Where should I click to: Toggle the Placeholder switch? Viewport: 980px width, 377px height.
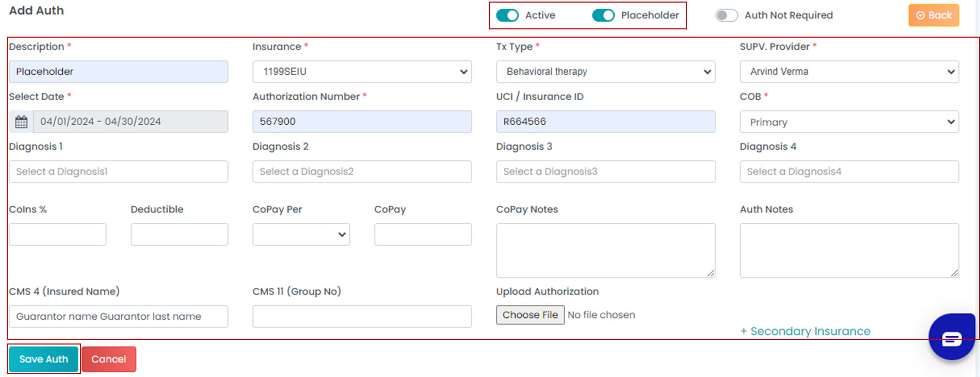tap(603, 15)
